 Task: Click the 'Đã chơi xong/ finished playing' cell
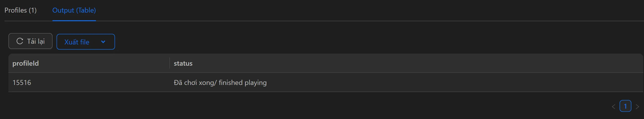[220, 82]
